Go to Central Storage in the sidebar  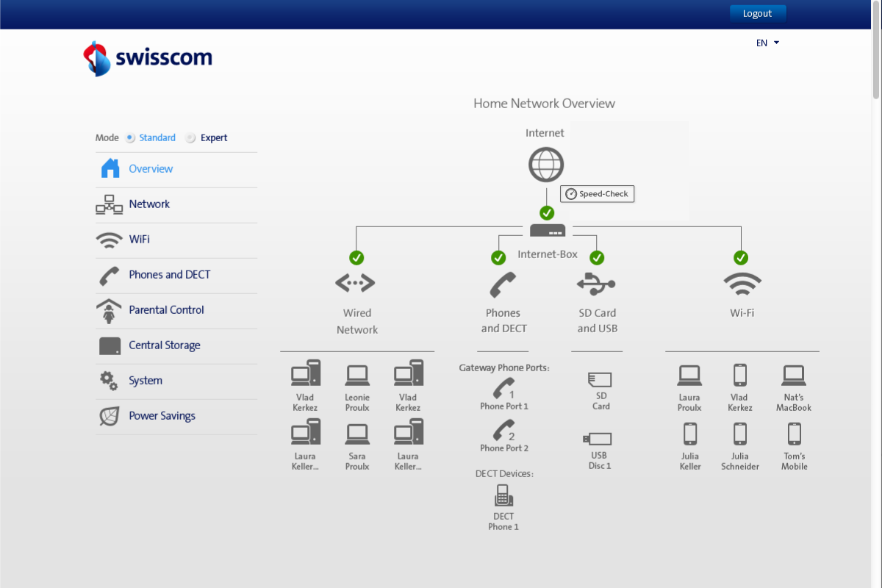click(164, 345)
